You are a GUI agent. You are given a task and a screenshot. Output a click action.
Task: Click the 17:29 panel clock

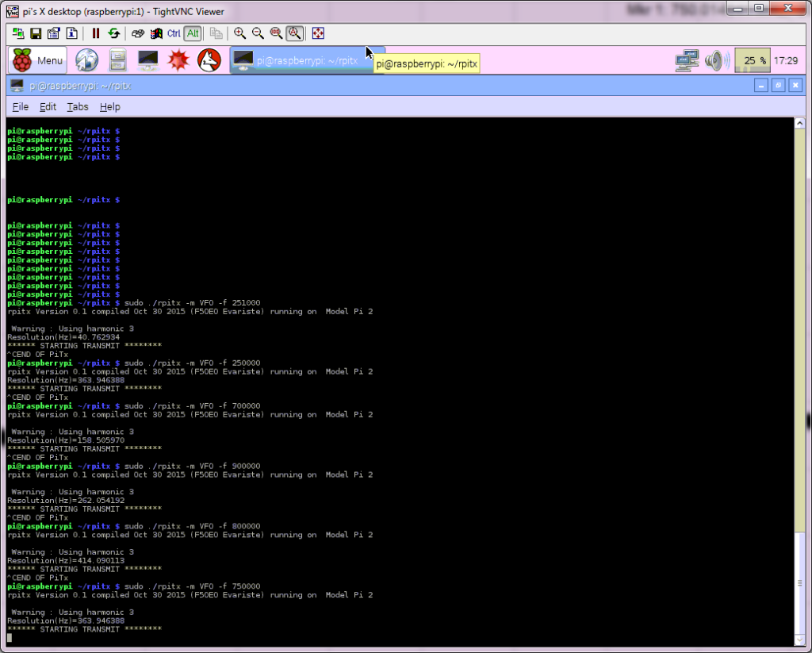click(786, 60)
